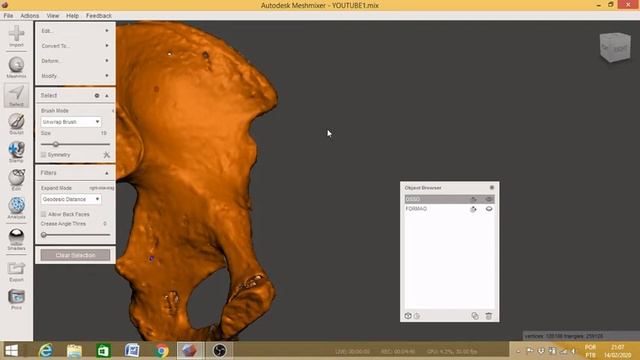Image resolution: width=640 pixels, height=360 pixels.
Task: Open the Meshmix tool
Action: [16, 67]
